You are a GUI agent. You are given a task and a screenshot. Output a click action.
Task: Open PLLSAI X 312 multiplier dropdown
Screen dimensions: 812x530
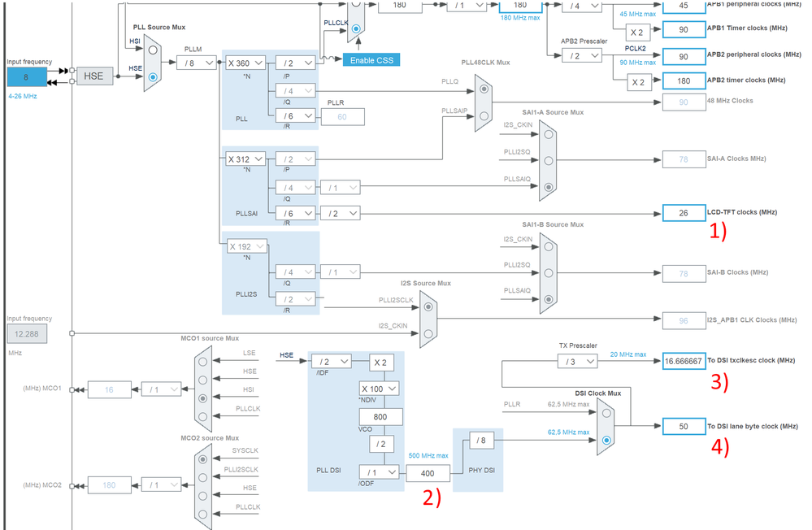pyautogui.click(x=246, y=159)
